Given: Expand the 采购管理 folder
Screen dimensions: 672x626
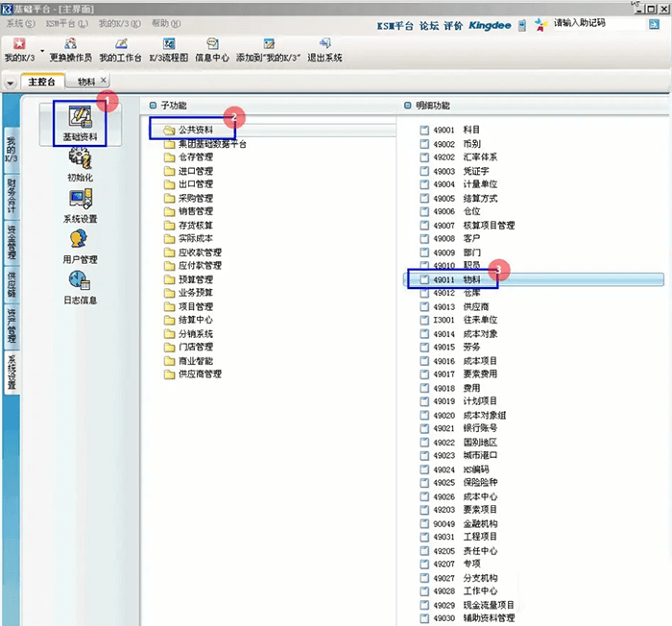Looking at the screenshot, I should point(195,198).
